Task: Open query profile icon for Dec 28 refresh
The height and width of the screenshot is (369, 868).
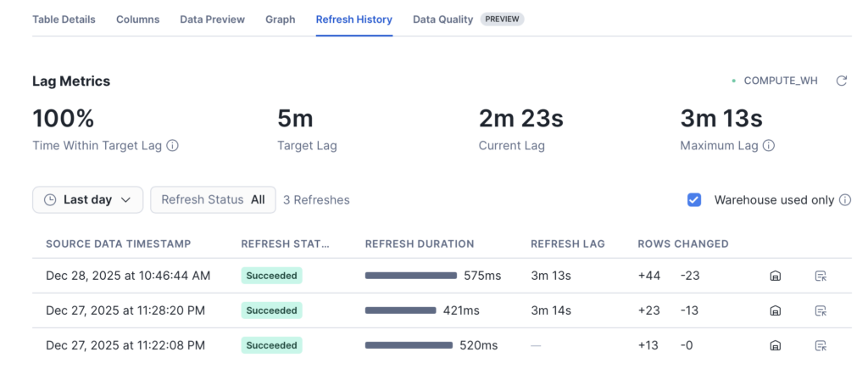Action: click(820, 276)
